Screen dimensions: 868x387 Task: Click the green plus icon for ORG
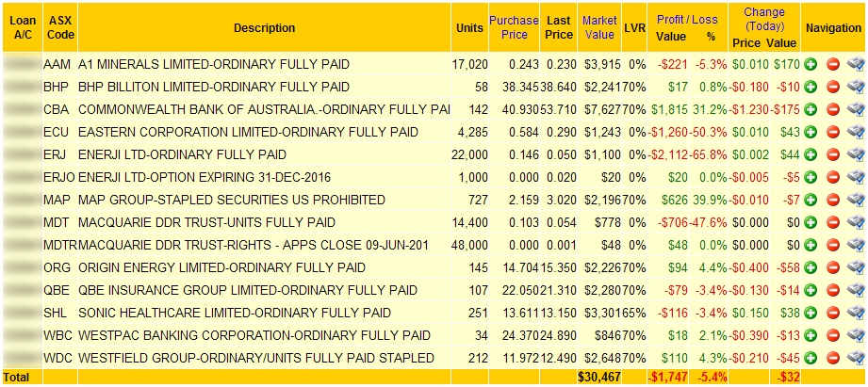(811, 267)
